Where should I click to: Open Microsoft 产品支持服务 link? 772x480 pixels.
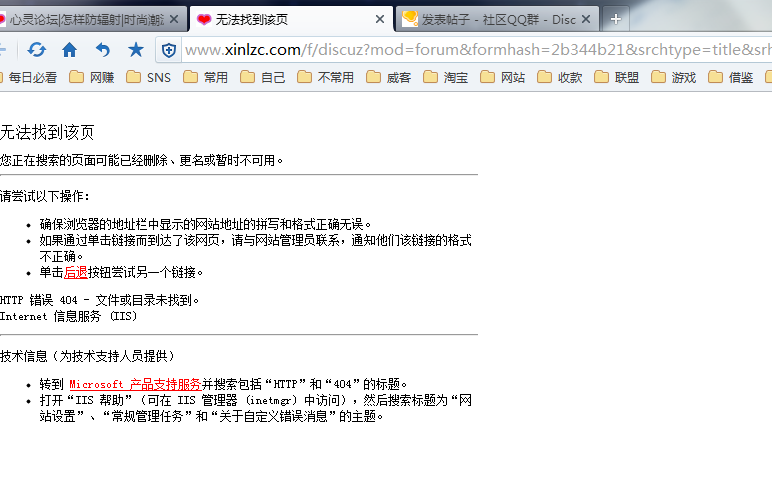coord(135,384)
